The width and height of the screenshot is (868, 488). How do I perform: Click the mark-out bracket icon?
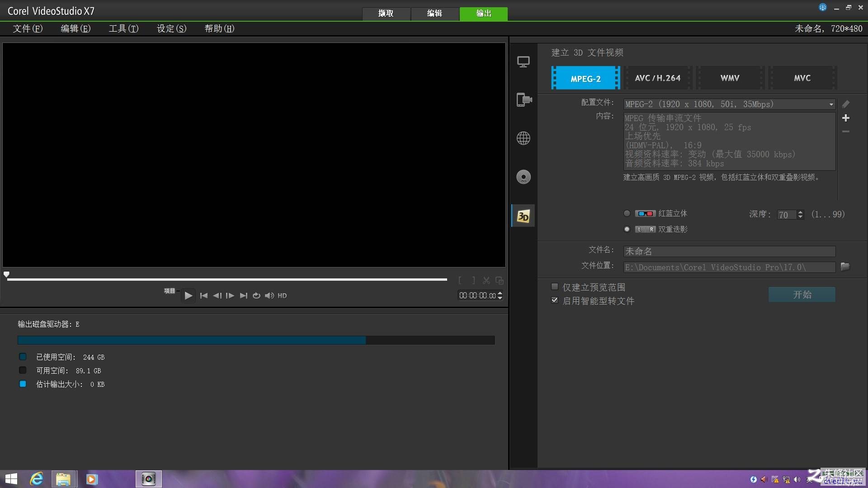click(473, 281)
